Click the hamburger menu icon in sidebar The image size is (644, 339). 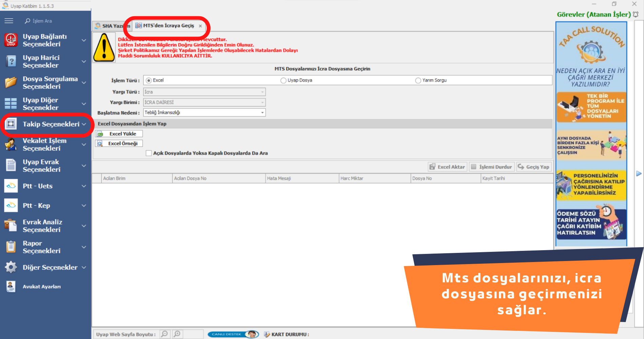[x=9, y=21]
